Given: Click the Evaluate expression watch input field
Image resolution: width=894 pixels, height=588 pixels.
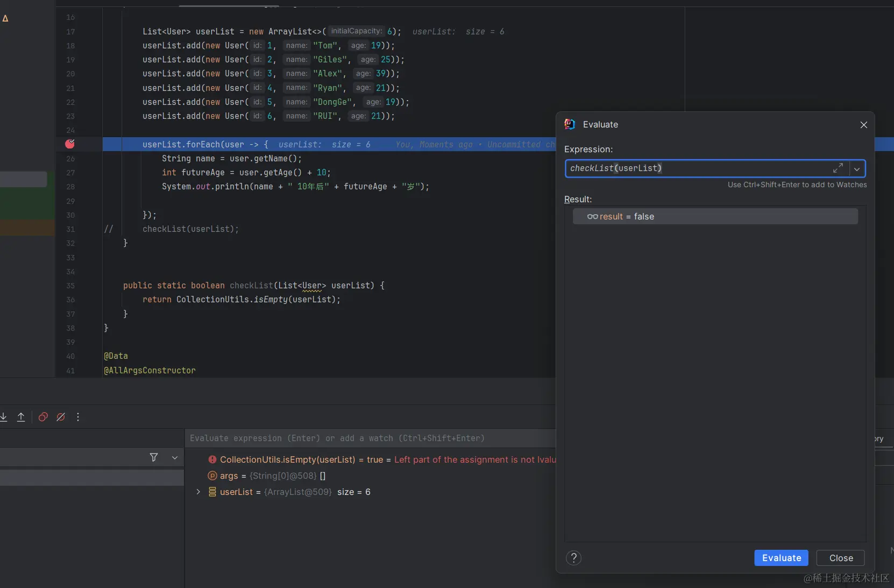Looking at the screenshot, I should (x=370, y=438).
